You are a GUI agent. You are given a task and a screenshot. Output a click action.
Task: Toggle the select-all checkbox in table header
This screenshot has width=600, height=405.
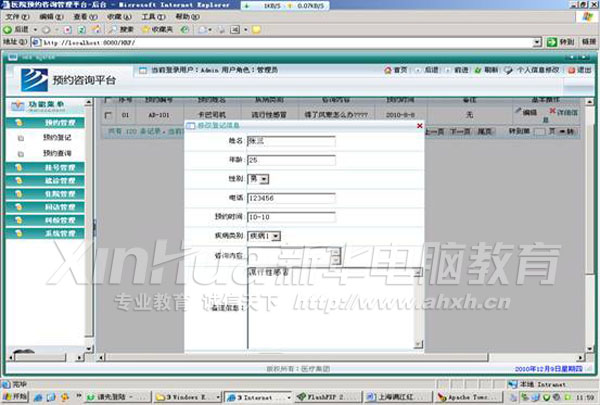point(108,101)
